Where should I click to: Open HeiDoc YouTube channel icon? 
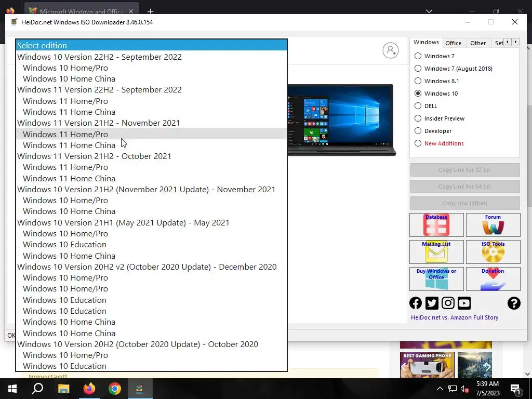tap(464, 303)
